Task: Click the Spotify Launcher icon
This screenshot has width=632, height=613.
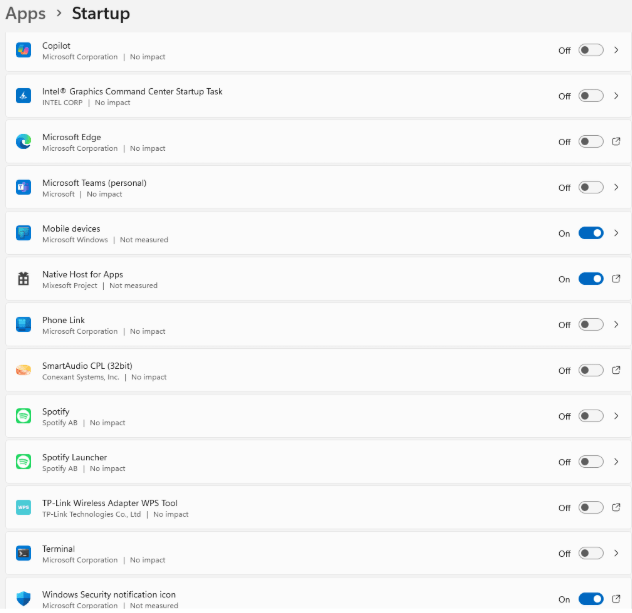Action: [24, 462]
